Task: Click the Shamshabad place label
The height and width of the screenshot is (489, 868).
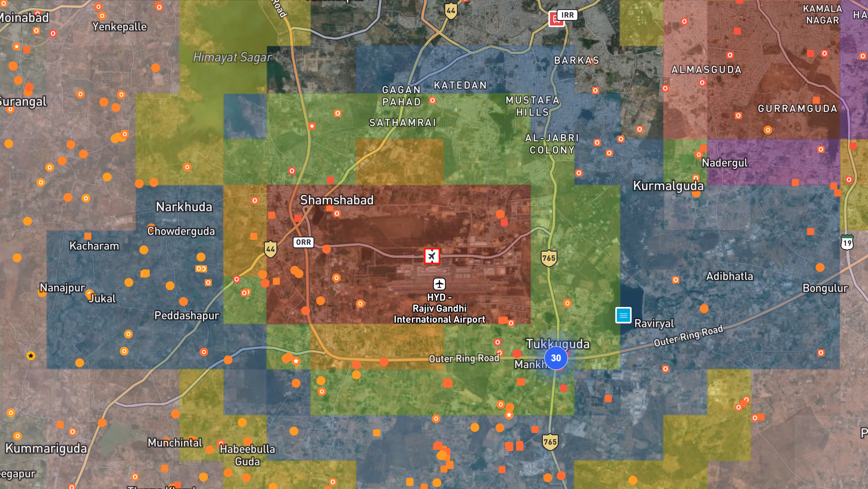Action: pyautogui.click(x=336, y=200)
